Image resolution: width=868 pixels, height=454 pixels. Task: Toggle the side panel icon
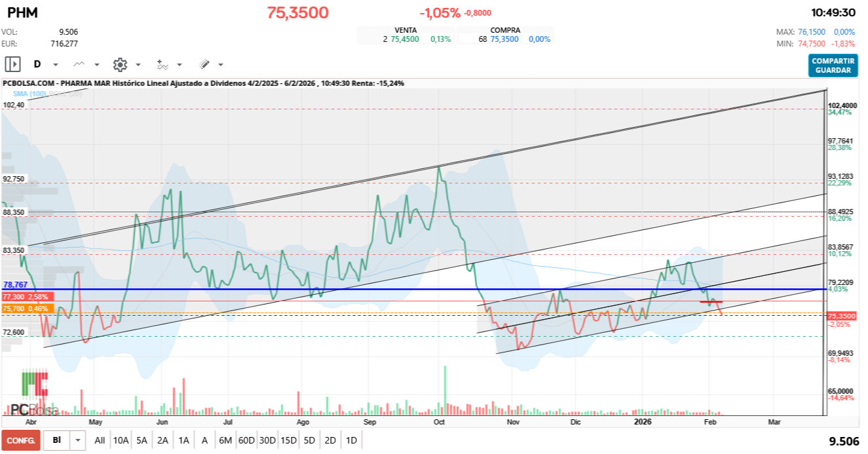pyautogui.click(x=12, y=64)
